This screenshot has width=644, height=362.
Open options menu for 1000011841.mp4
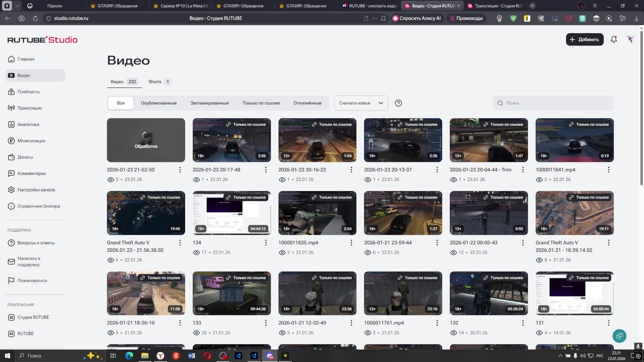(608, 170)
